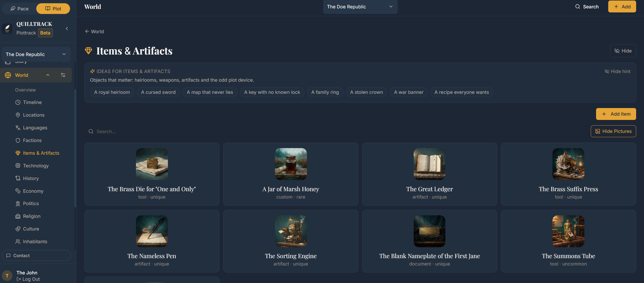The height and width of the screenshot is (283, 644).
Task: Click the pin icon beside Locations
Action: [x=18, y=115]
